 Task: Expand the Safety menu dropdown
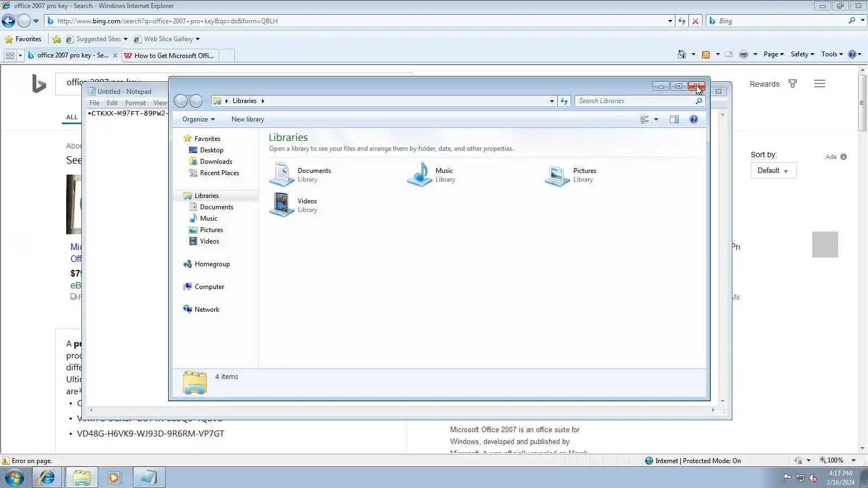click(x=802, y=54)
